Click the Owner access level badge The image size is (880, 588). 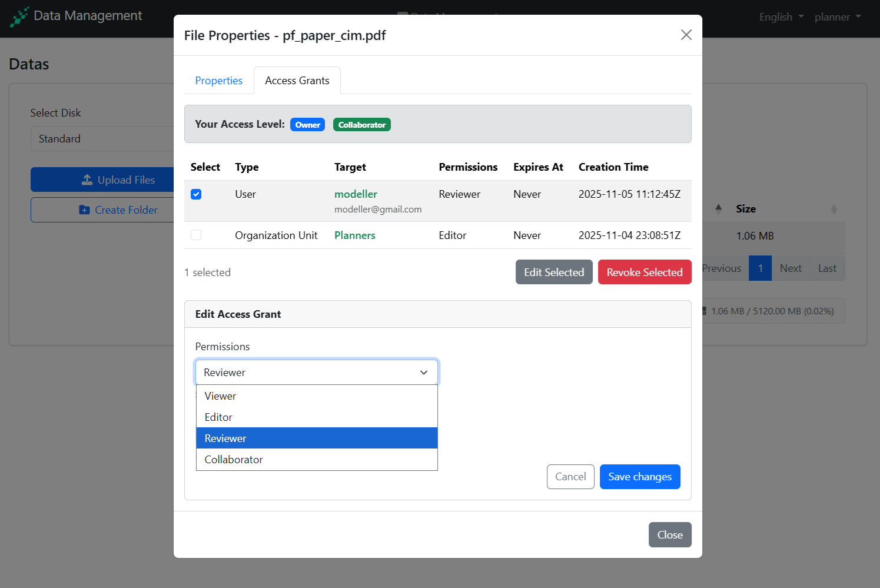[307, 125]
